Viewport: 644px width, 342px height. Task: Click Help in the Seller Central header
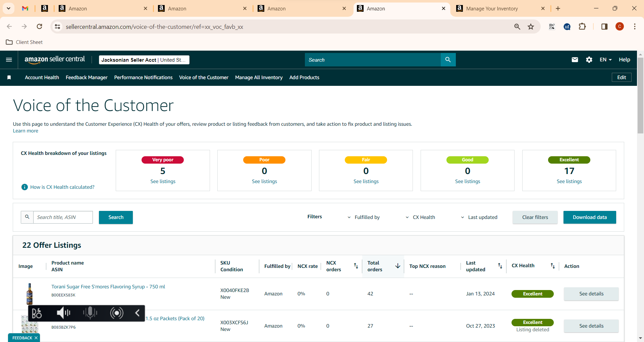pyautogui.click(x=624, y=60)
